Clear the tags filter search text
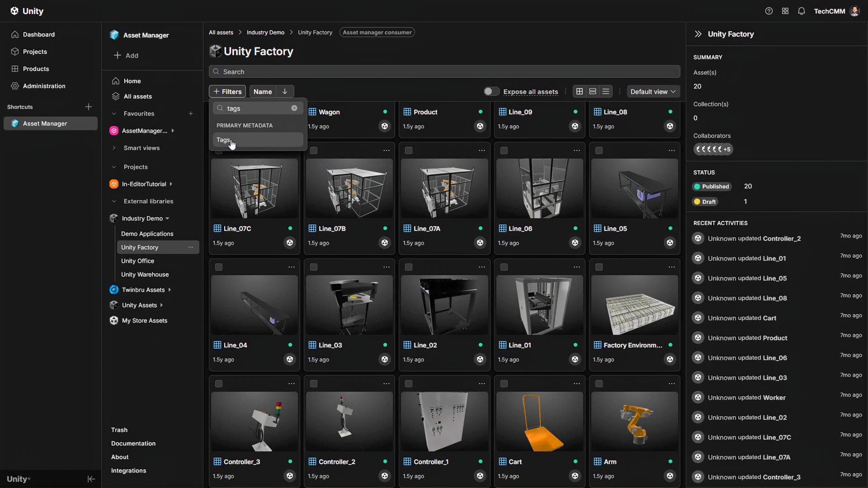This screenshot has width=868, height=488. pos(294,108)
